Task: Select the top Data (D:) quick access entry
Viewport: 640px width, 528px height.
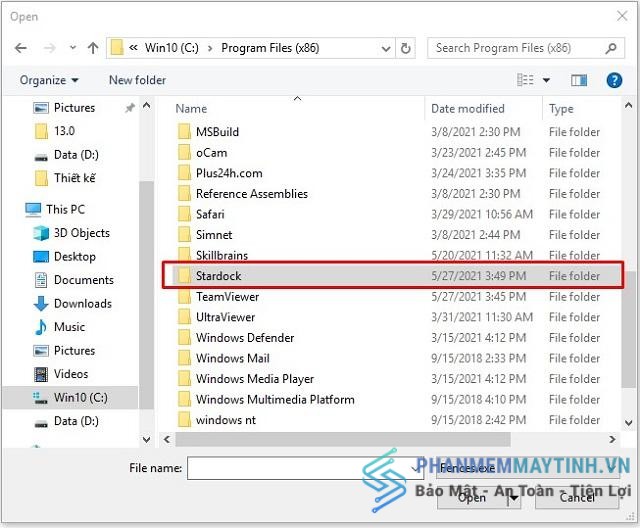Action: pyautogui.click(x=76, y=155)
